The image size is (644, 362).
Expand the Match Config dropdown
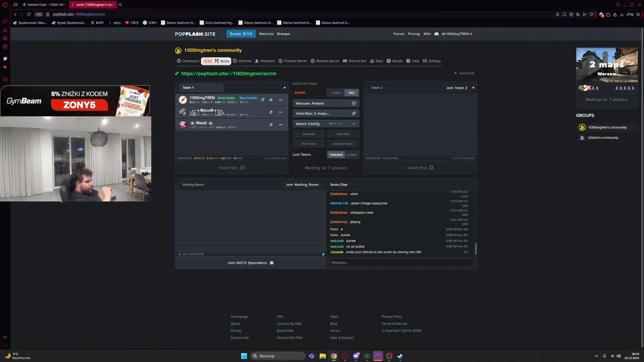coord(326,124)
